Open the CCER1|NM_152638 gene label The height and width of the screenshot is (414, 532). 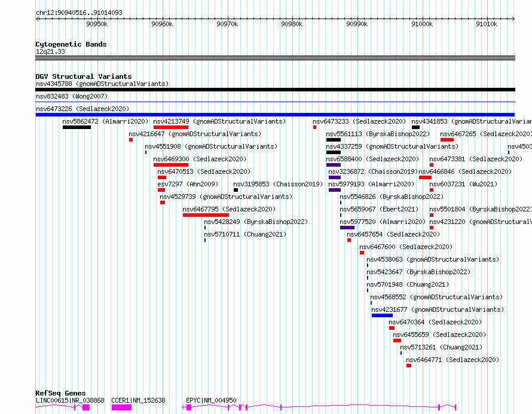[138, 400]
